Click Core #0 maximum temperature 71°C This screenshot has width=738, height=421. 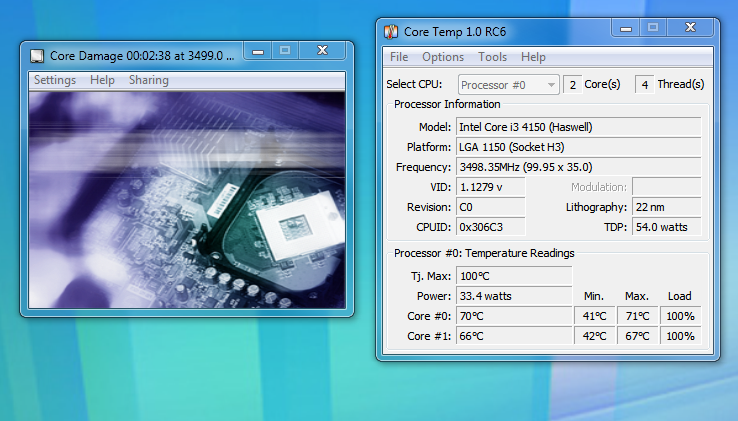click(637, 316)
